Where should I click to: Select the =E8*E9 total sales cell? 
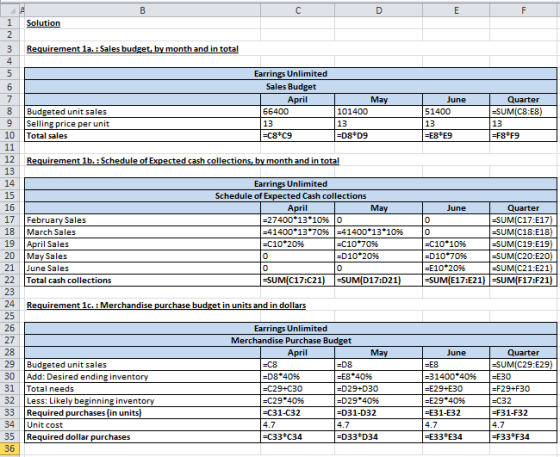pyautogui.click(x=456, y=136)
